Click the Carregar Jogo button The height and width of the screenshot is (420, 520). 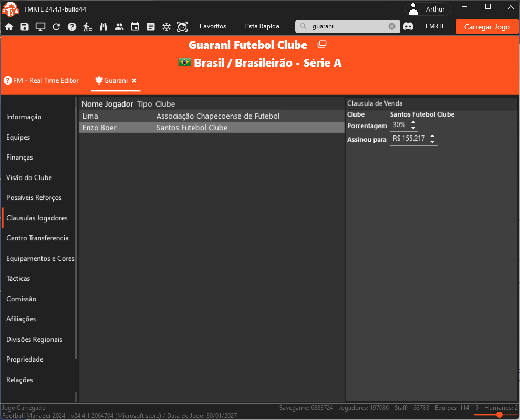487,27
